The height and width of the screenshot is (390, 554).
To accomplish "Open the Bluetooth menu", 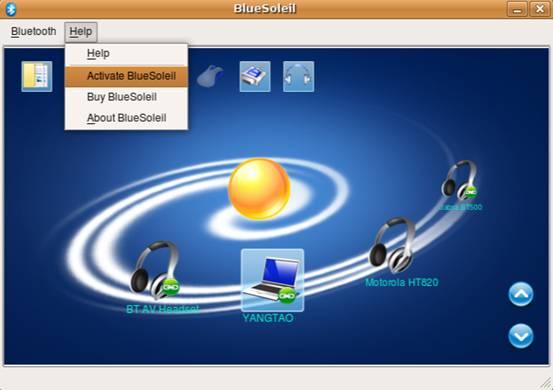I will tap(34, 31).
